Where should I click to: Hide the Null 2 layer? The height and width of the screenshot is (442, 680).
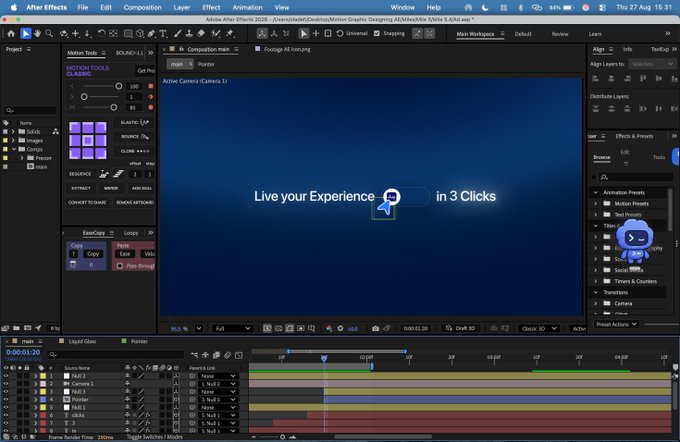6,376
